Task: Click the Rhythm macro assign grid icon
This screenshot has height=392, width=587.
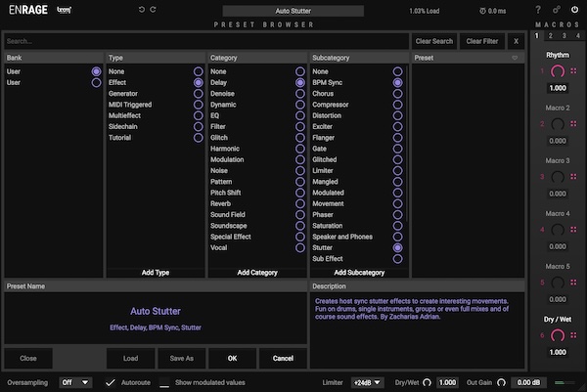Action: tap(573, 70)
